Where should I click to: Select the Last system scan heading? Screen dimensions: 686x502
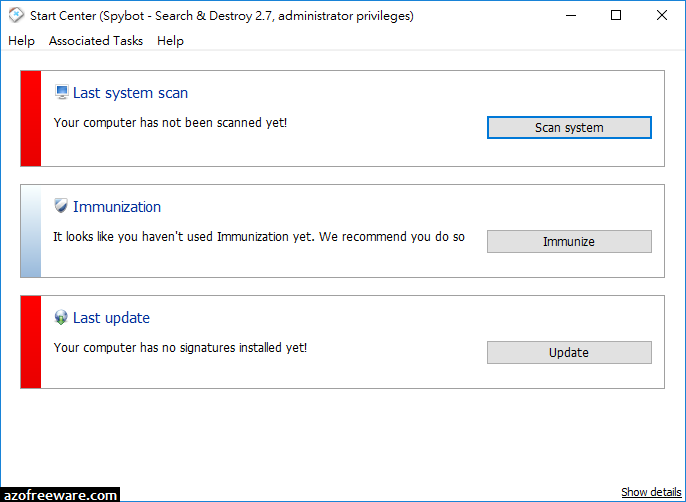130,93
